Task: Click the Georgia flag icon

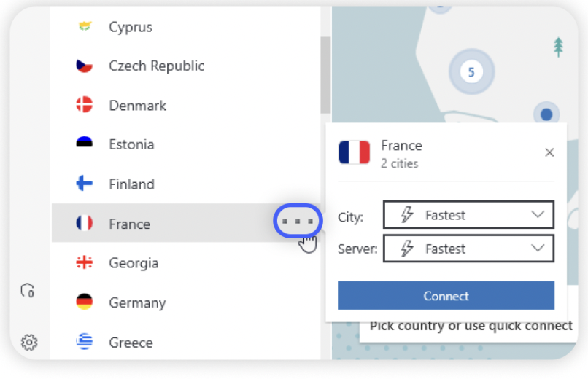Action: [85, 262]
